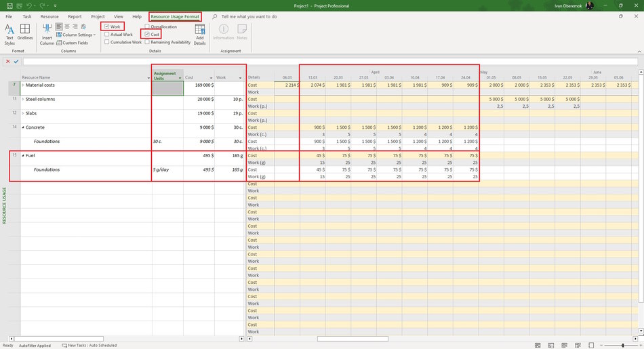Switch to Resource Sheet view in status bar
The height and width of the screenshot is (349, 644).
(x=578, y=346)
